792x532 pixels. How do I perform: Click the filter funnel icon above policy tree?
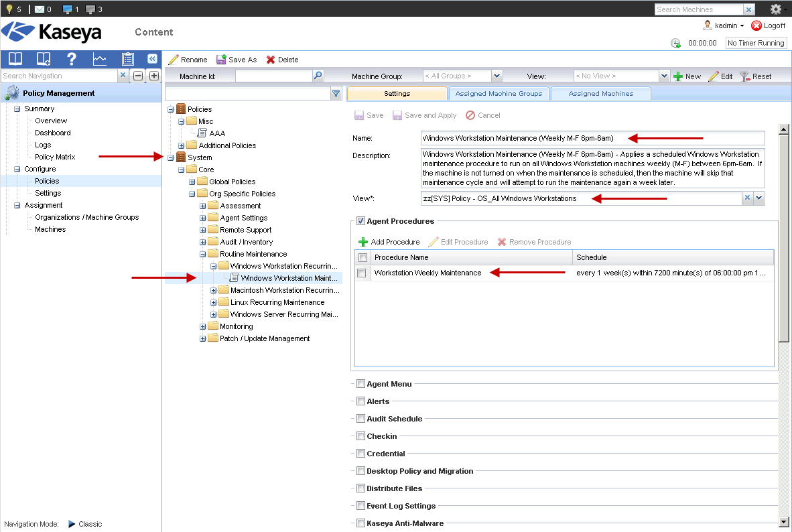pyautogui.click(x=336, y=94)
